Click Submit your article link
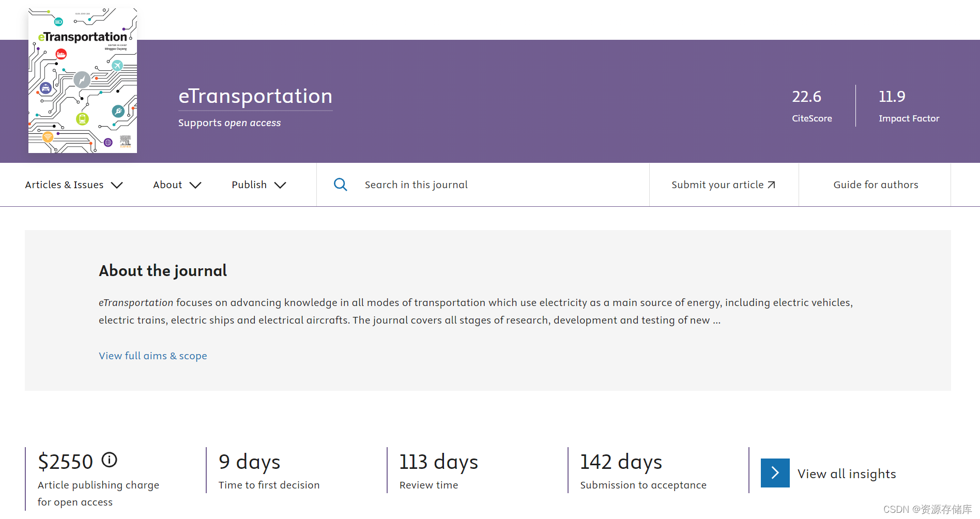The image size is (980, 519). 723,185
